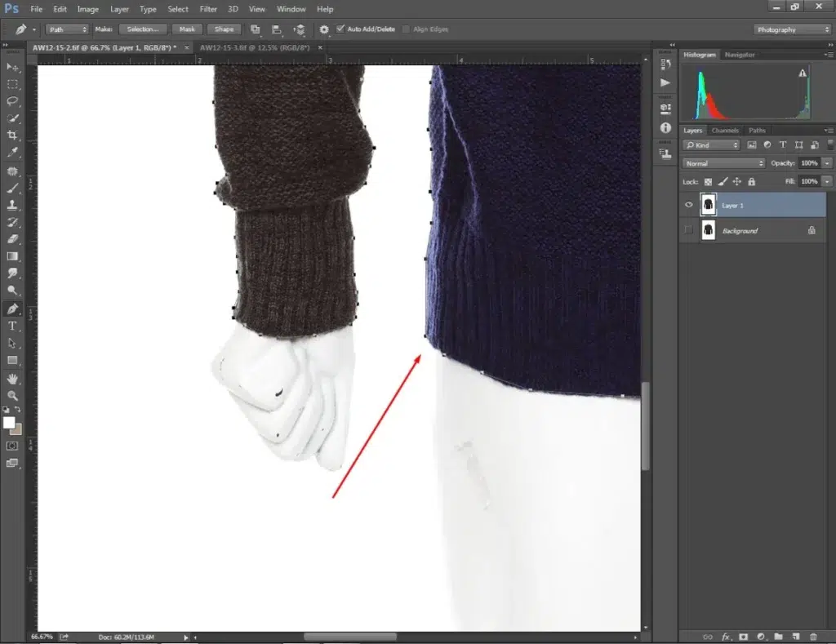Viewport: 836px width, 644px height.
Task: Toggle Lock position
Action: pyautogui.click(x=737, y=182)
